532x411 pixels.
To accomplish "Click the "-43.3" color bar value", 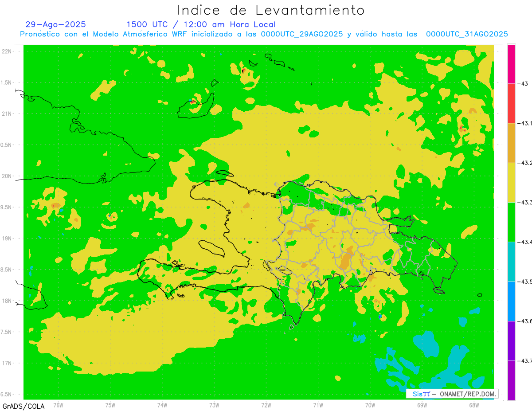I will coord(525,202).
